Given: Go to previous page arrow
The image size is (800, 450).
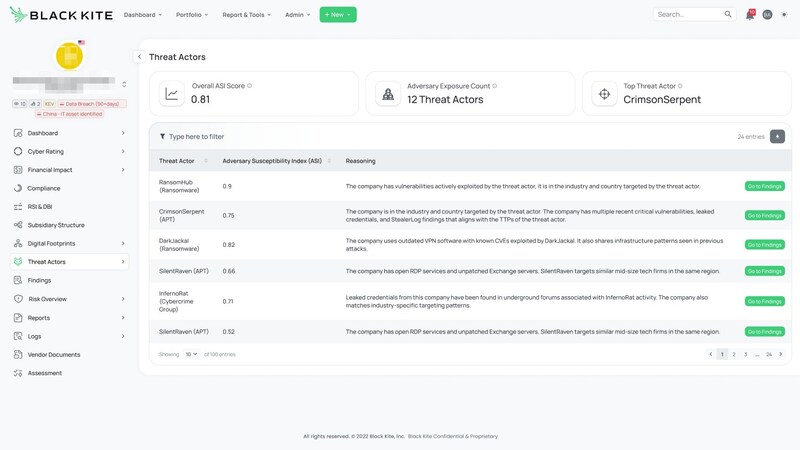Looking at the screenshot, I should (711, 354).
